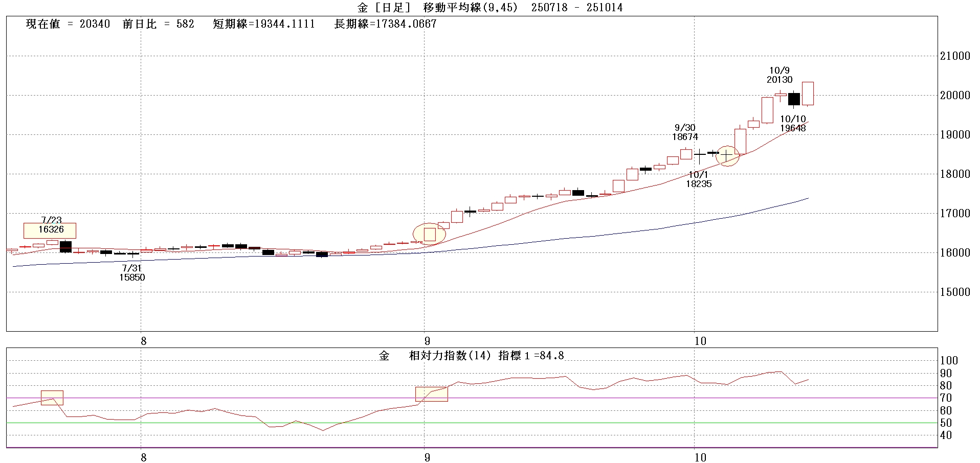Select the circled doji candle in early October
Screen dimensions: 980x463
pyautogui.click(x=726, y=154)
